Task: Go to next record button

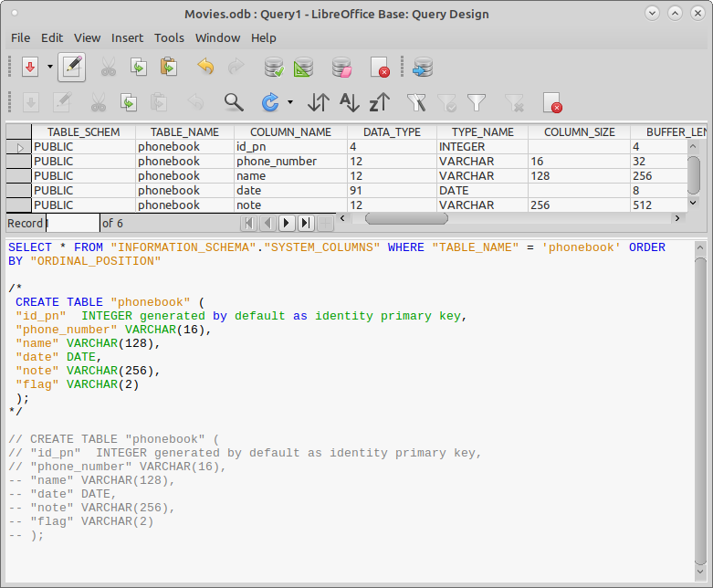Action: point(286,223)
